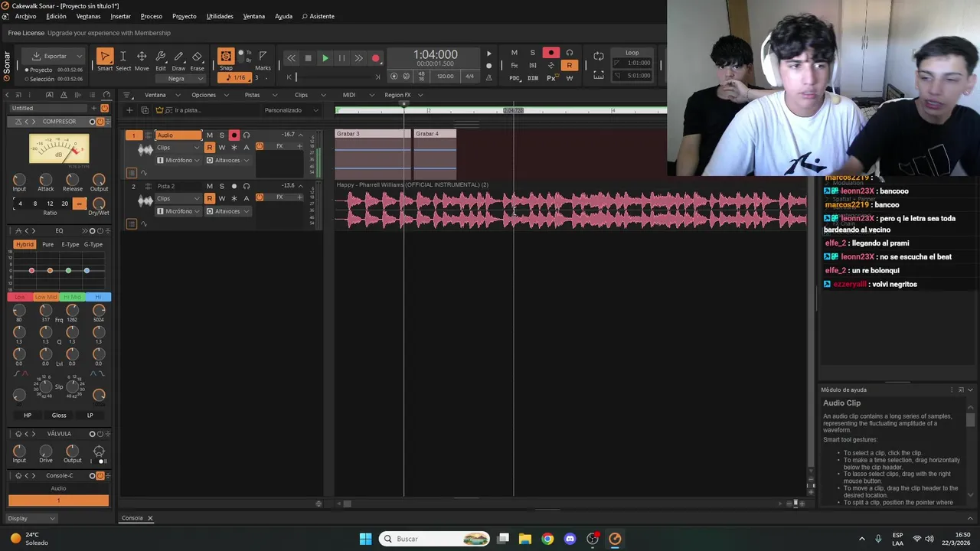Image resolution: width=980 pixels, height=551 pixels.
Task: Click the duplicate track icon
Action: point(145,110)
